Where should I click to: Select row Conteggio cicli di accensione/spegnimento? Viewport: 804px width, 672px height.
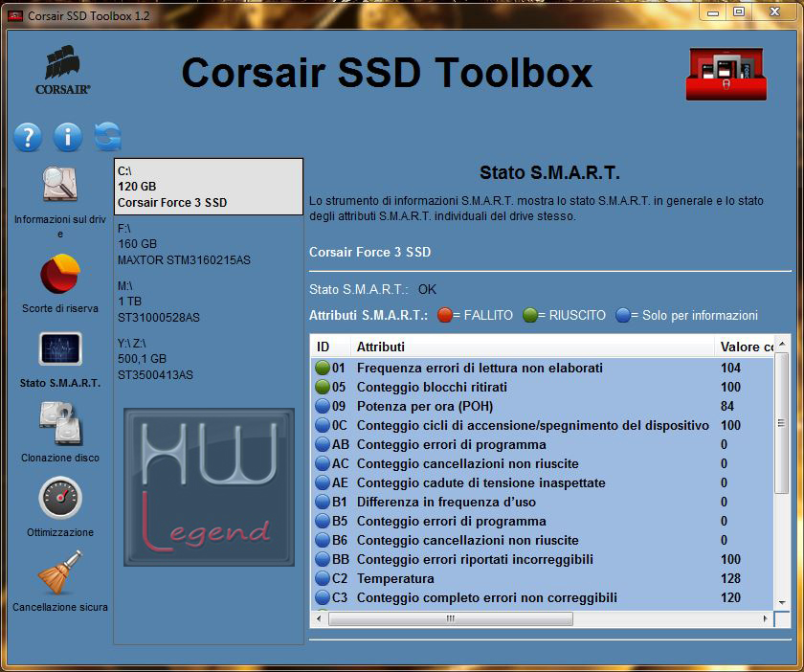[x=542, y=425]
